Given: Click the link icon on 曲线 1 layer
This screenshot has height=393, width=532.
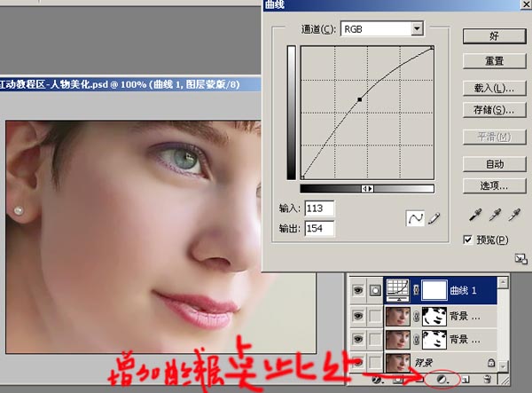Looking at the screenshot, I should (416, 290).
